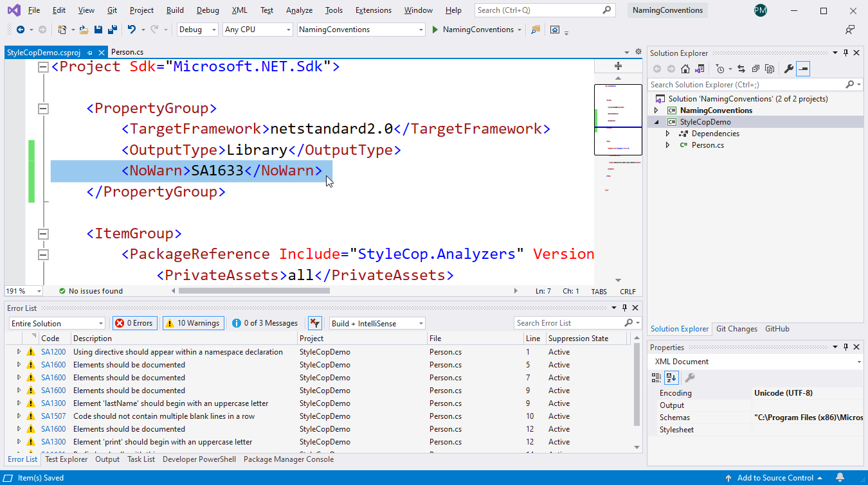Toggle auto-hide pin on Properties panel

(x=845, y=348)
